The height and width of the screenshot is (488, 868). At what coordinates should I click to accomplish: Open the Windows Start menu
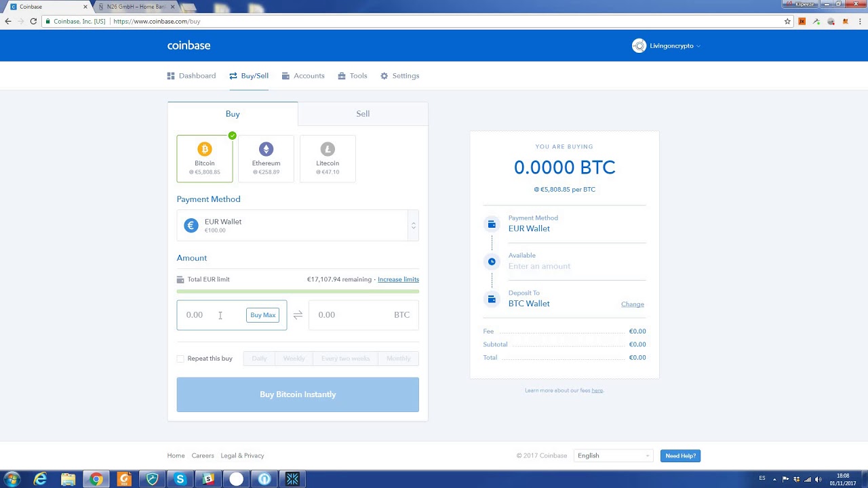[12, 479]
